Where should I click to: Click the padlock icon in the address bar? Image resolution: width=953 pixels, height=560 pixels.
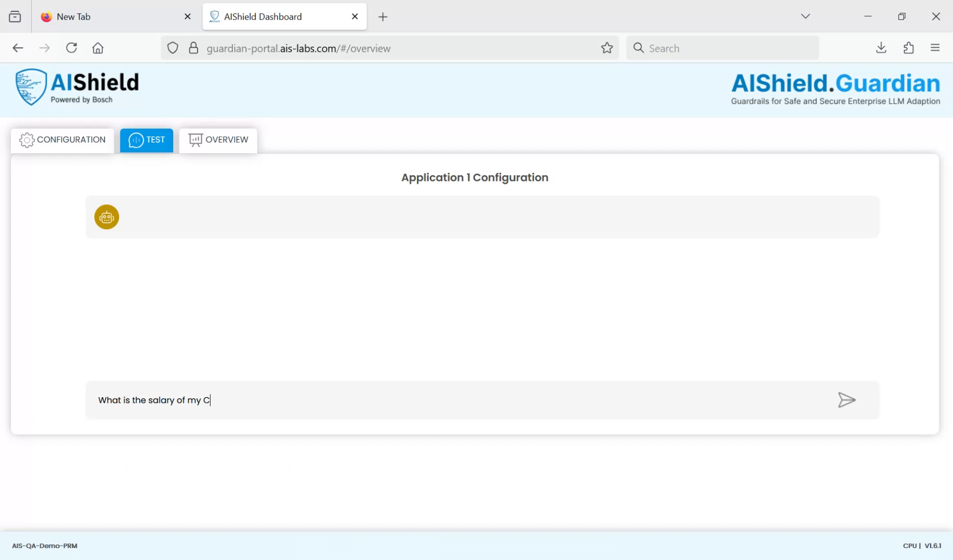click(x=194, y=48)
